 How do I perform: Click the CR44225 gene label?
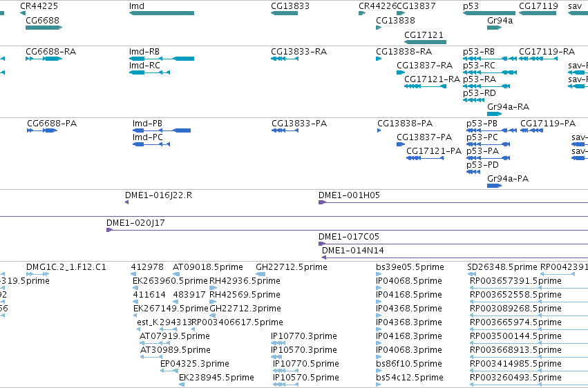[39, 6]
